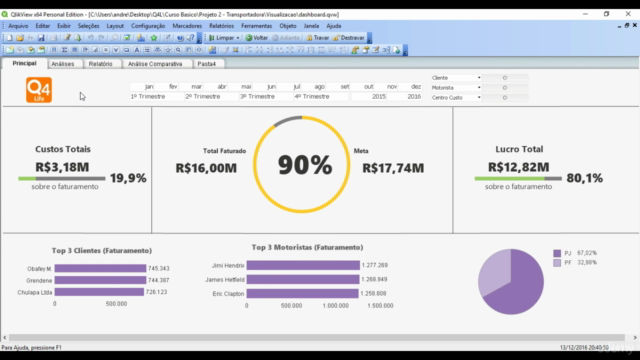640x360 pixels.
Task: Click the 90% gauge chart
Action: (x=302, y=164)
